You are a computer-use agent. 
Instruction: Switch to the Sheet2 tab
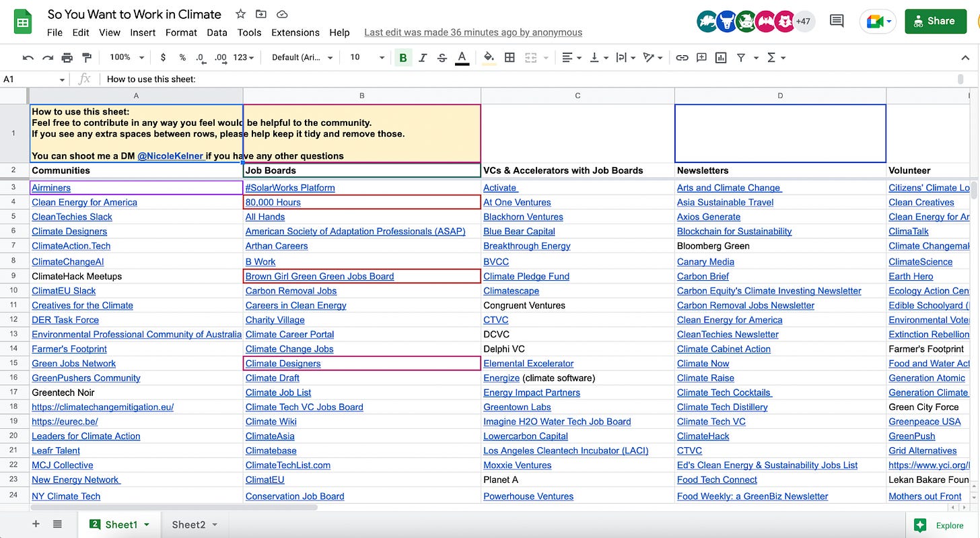(x=188, y=525)
